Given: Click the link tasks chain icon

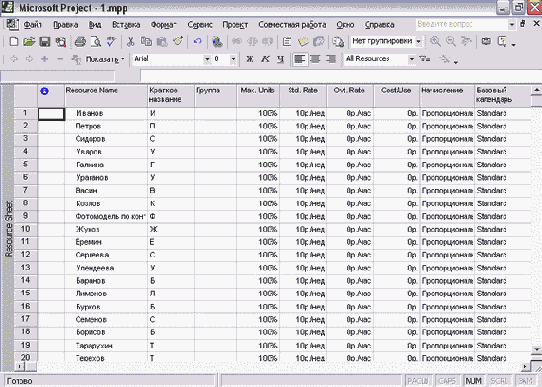Looking at the screenshot, I should point(237,42).
